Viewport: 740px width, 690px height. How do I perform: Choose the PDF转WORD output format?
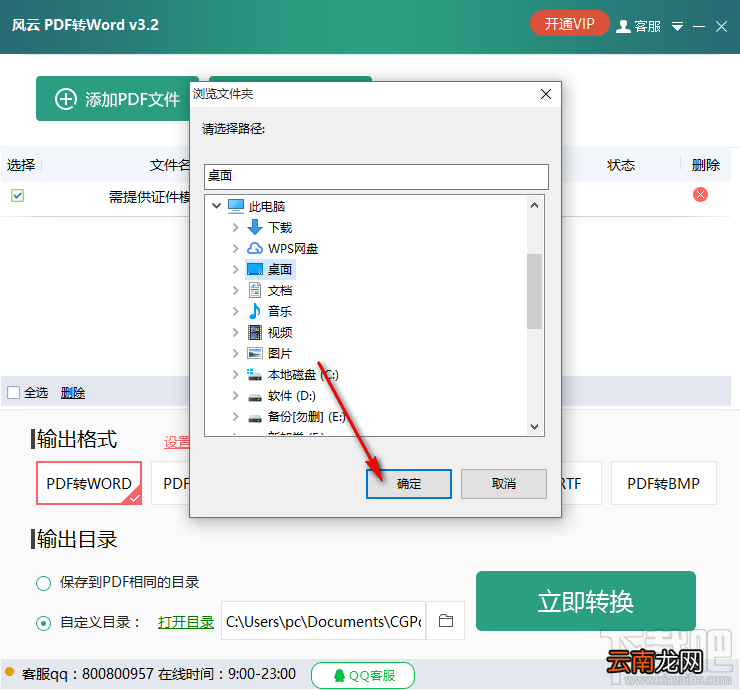click(89, 483)
